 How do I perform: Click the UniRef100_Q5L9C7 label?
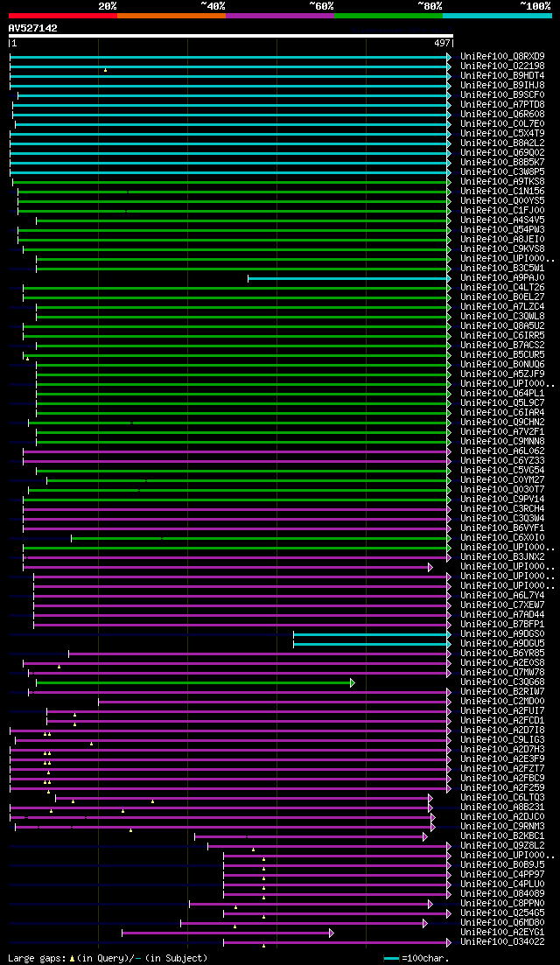[x=502, y=403]
